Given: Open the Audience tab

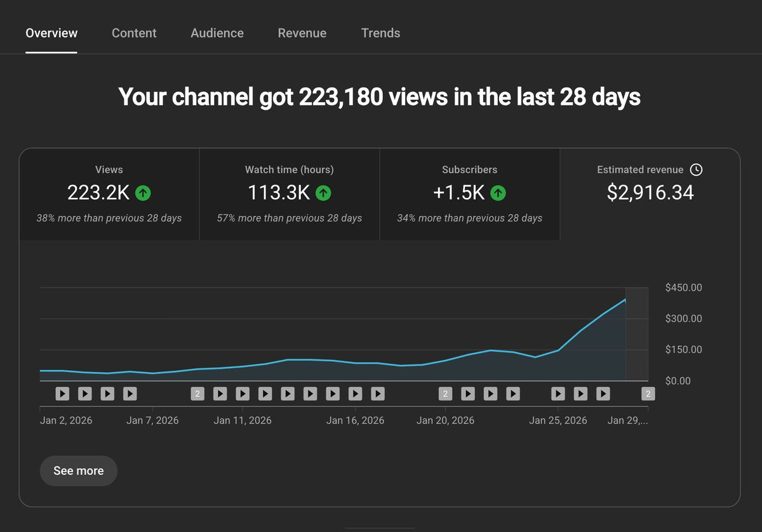Looking at the screenshot, I should (x=217, y=33).
